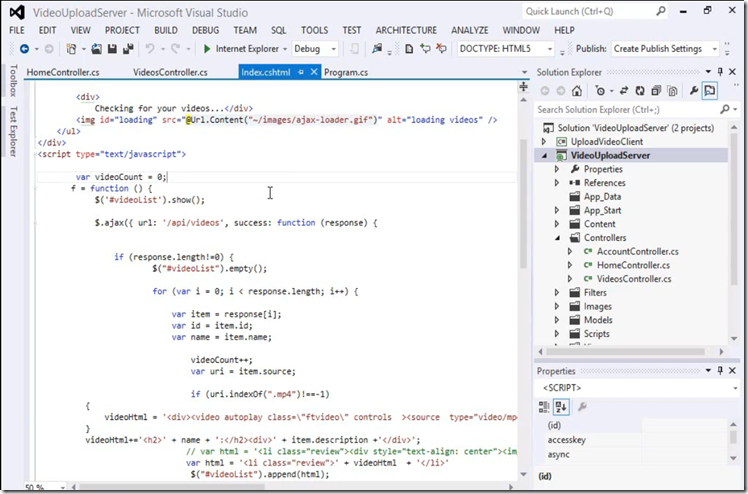Click the Undo arrow icon
This screenshot has width=748, height=494.
point(150,49)
